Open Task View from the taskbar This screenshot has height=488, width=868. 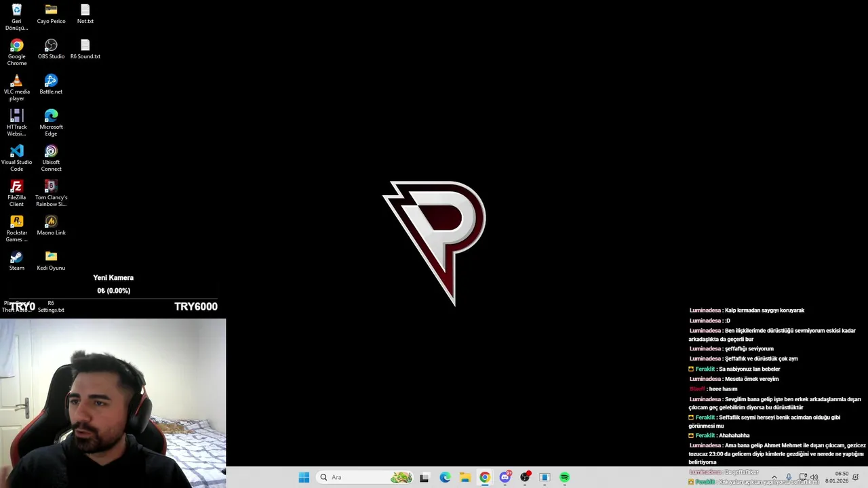(x=425, y=477)
